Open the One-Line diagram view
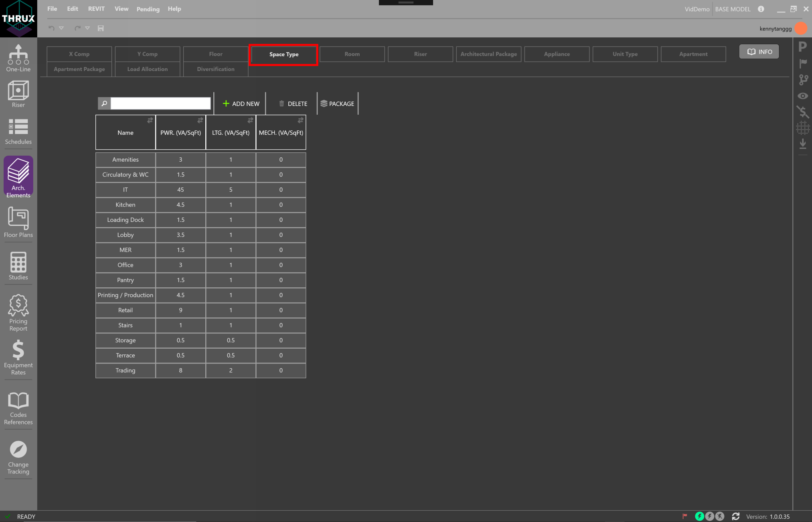 pos(18,58)
